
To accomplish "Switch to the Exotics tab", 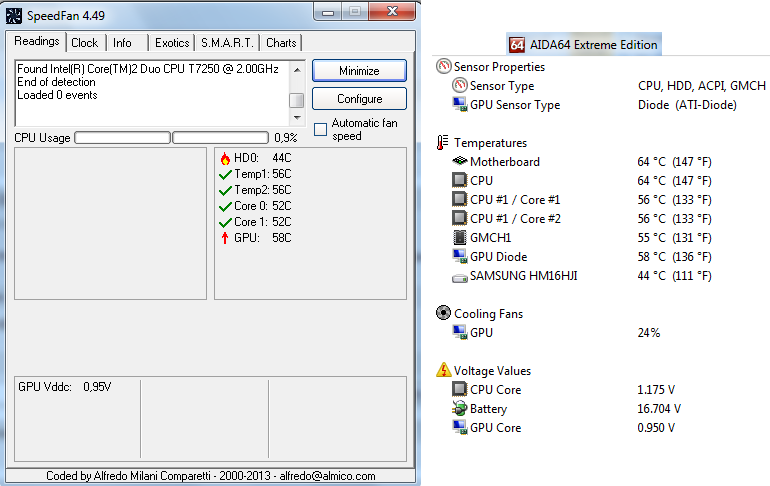I will (172, 43).
